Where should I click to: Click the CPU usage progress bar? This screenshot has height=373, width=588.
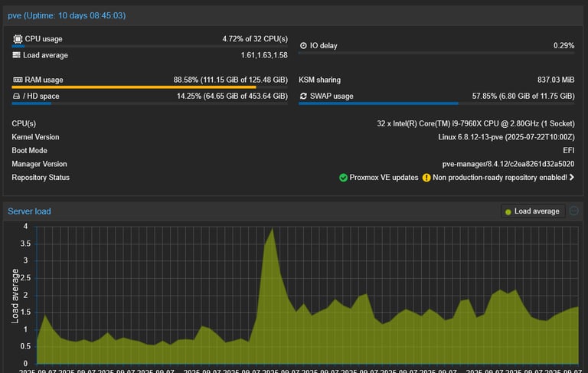click(x=149, y=47)
